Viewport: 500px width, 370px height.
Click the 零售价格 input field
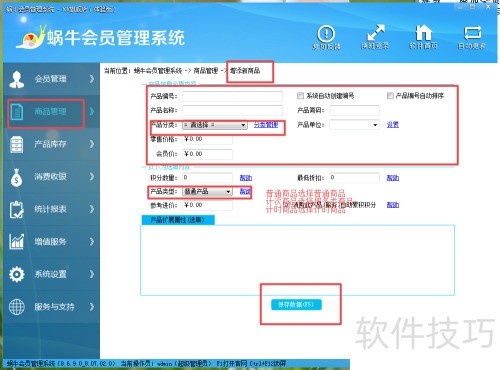pos(207,139)
